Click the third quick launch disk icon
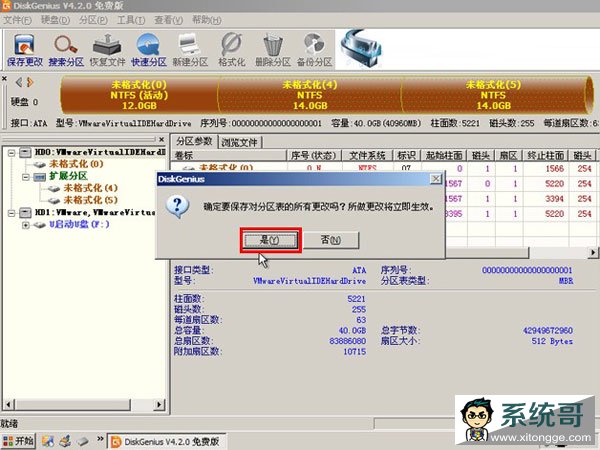600x450 pixels. (83, 441)
